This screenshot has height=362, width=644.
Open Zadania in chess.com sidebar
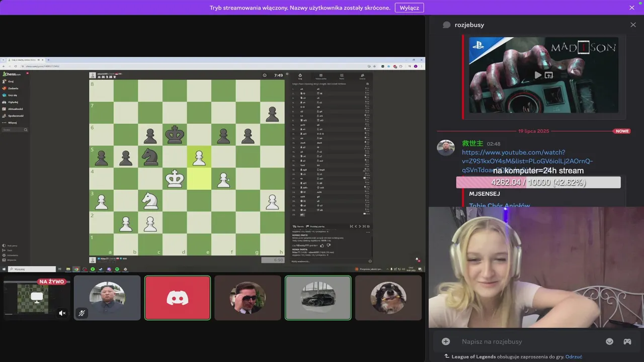point(10,88)
